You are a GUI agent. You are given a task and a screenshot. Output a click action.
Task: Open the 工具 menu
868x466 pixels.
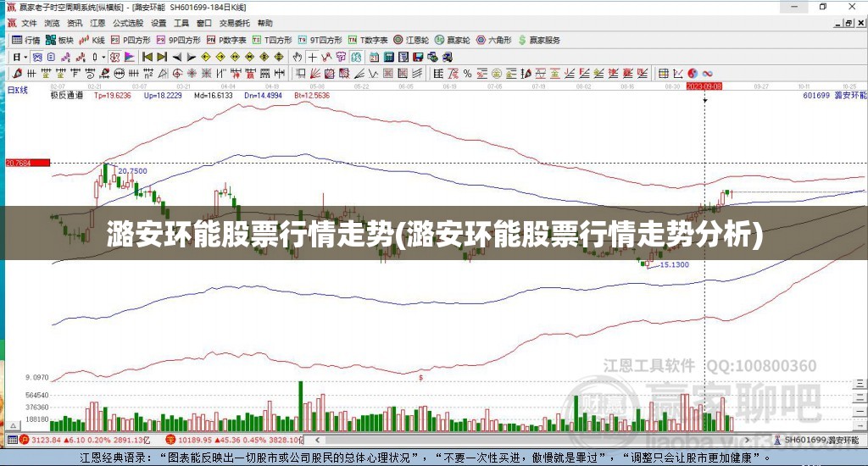tap(181, 23)
